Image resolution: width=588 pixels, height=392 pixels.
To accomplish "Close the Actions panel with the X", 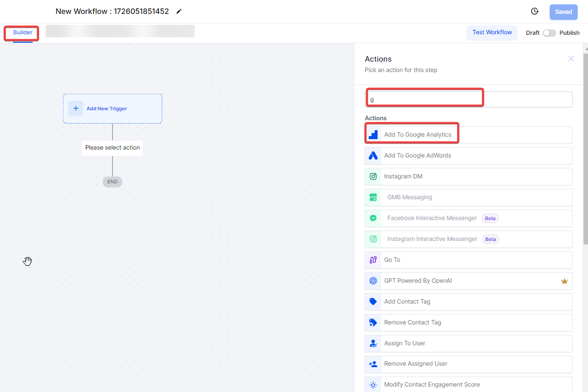I will coord(571,59).
